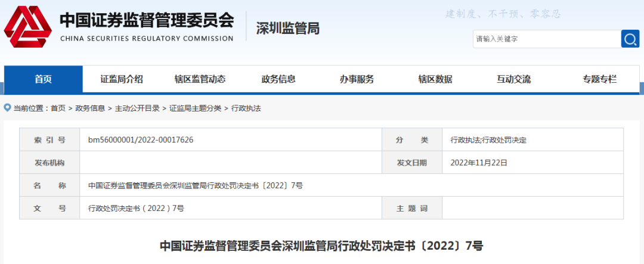Select the 名称 row title text
The height and width of the screenshot is (264, 644).
point(196,185)
